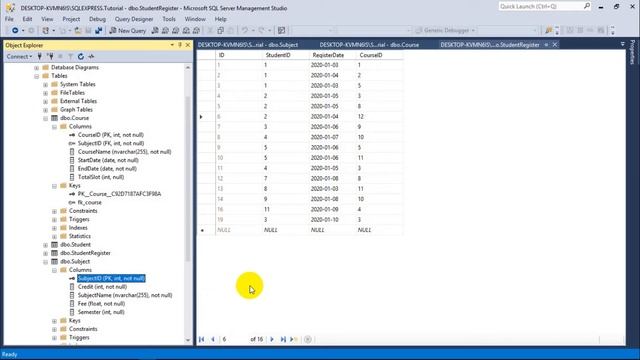Close the StudentRegister tab

click(555, 44)
